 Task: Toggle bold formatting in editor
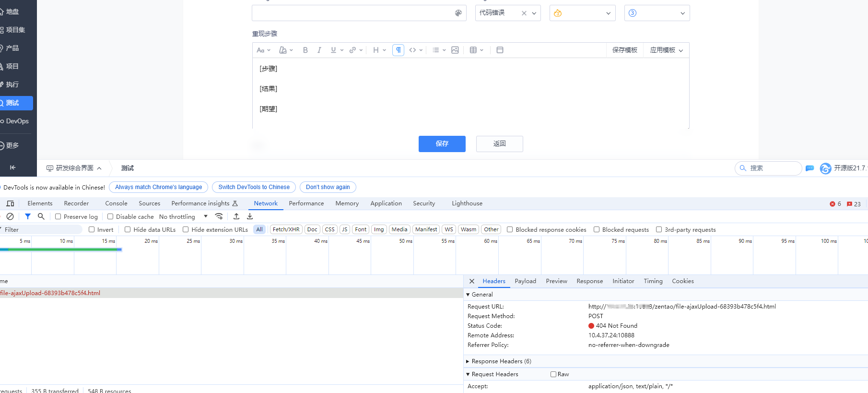(x=305, y=50)
